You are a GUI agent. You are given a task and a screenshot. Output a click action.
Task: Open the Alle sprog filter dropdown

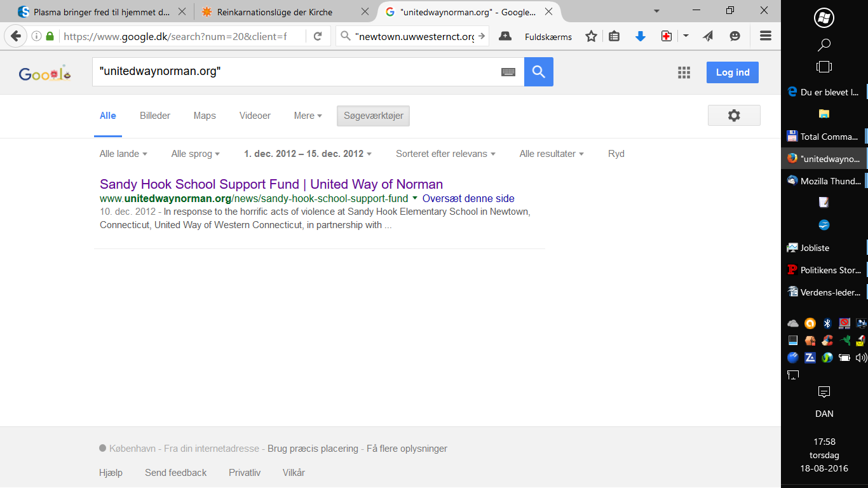coord(196,154)
